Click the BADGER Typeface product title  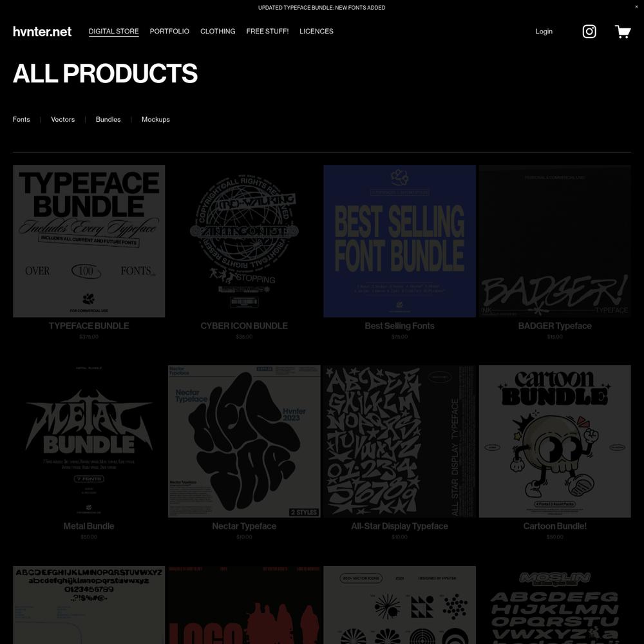point(555,326)
